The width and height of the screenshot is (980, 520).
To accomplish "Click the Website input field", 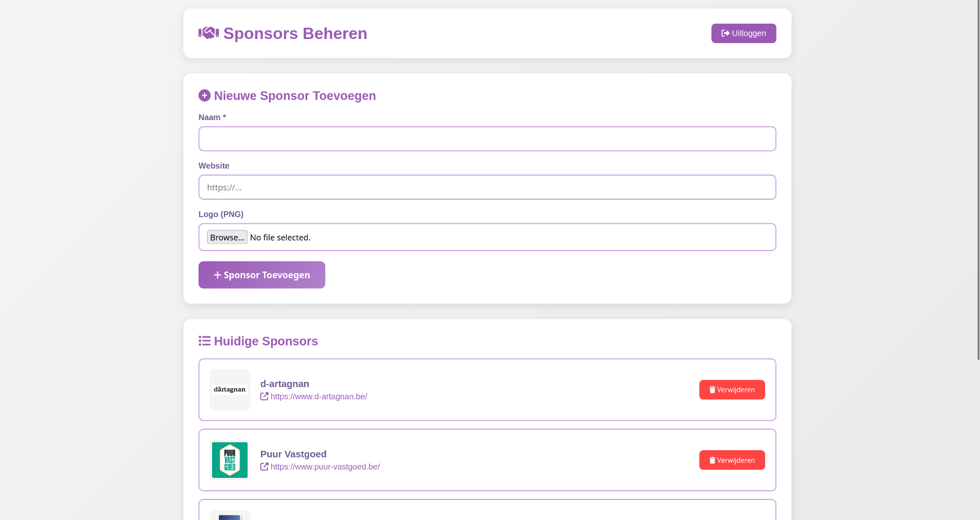I will click(x=487, y=187).
